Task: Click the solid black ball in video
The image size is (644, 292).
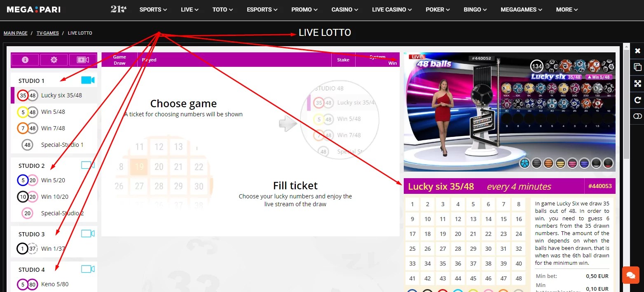Action: (596, 163)
